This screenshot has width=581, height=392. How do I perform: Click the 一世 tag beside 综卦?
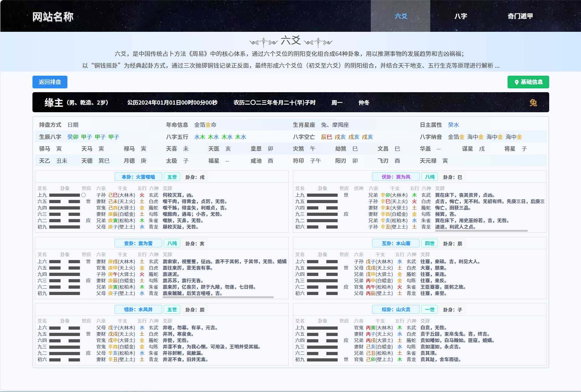pos(430,309)
